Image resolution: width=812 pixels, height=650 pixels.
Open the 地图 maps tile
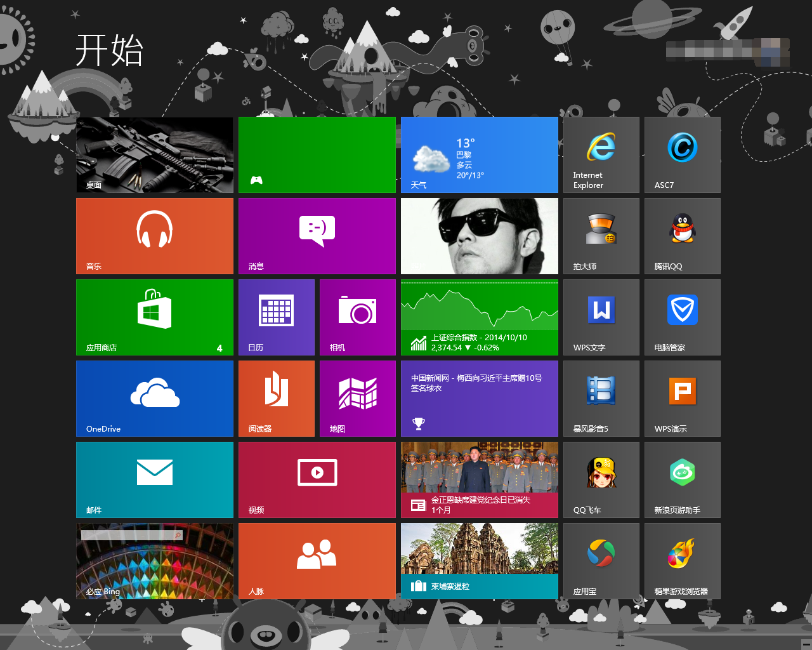[x=358, y=399]
